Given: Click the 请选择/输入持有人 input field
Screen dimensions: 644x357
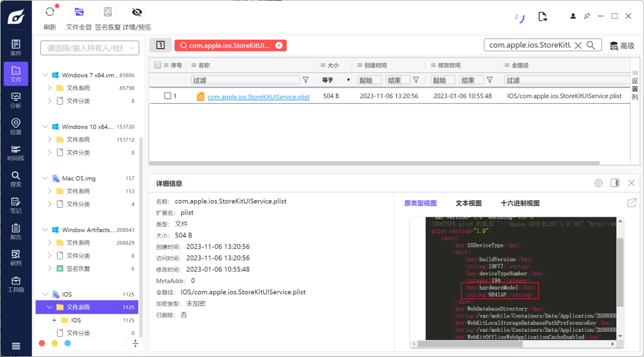Looking at the screenshot, I should click(x=89, y=48).
